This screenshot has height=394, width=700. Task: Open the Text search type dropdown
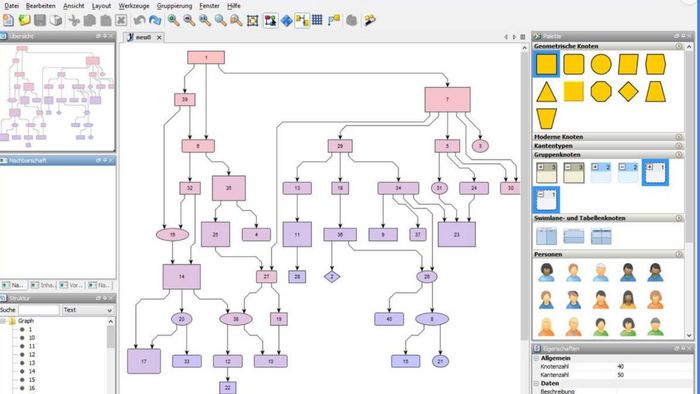[88, 310]
